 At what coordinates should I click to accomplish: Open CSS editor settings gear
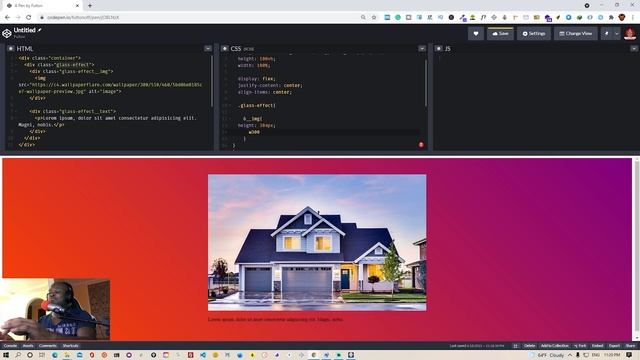[224, 49]
